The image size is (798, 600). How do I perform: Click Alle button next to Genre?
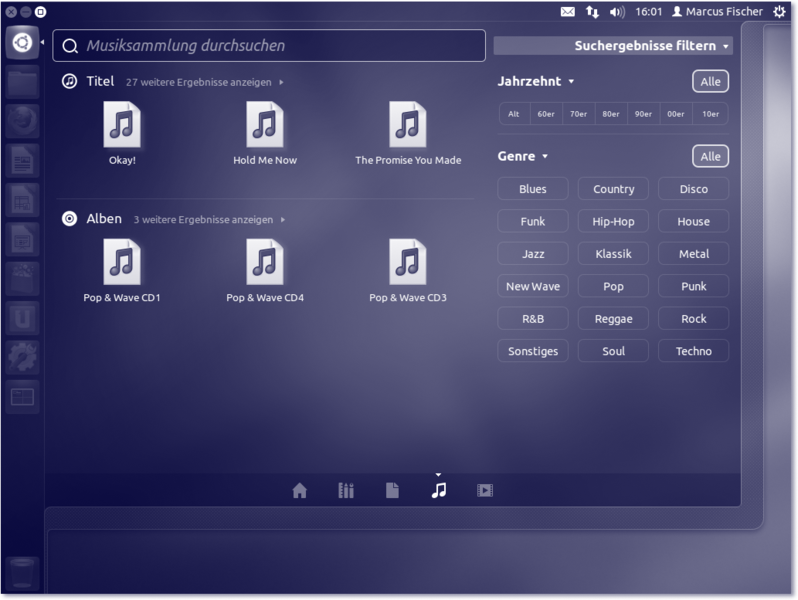click(710, 156)
